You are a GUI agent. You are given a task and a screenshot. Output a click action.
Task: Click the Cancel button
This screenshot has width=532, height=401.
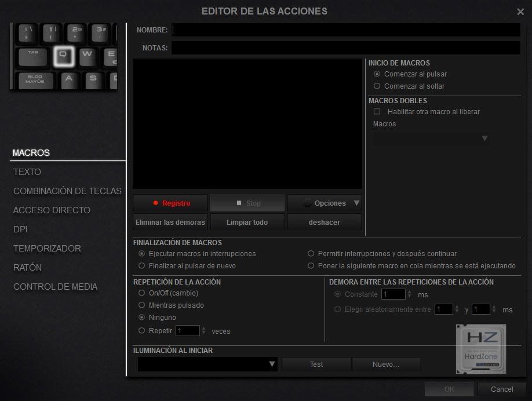(502, 389)
